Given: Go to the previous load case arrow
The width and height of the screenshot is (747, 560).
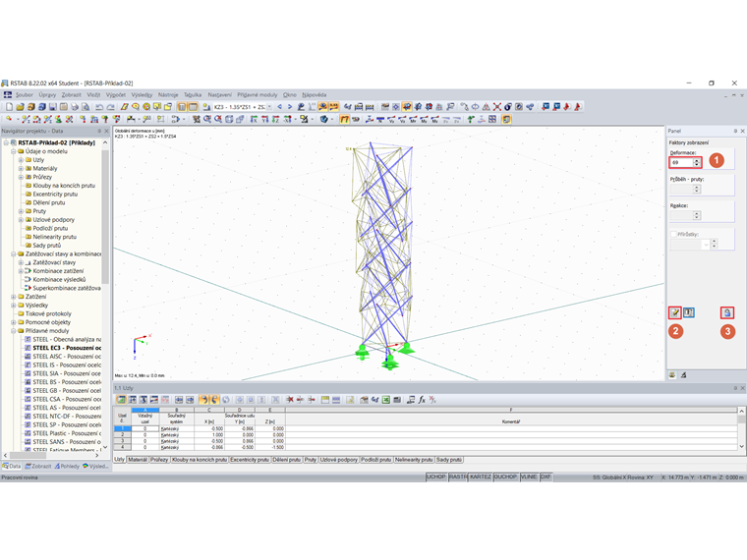Looking at the screenshot, I should 280,107.
